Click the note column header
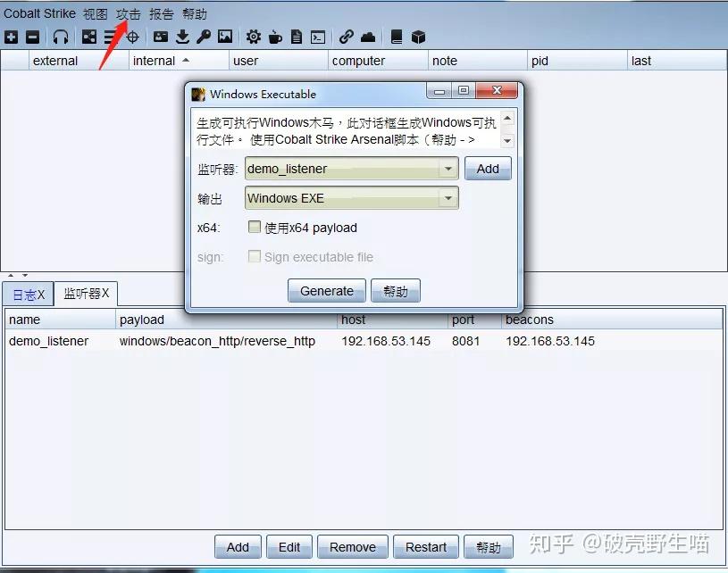Image resolution: width=728 pixels, height=573 pixels. pyautogui.click(x=478, y=61)
